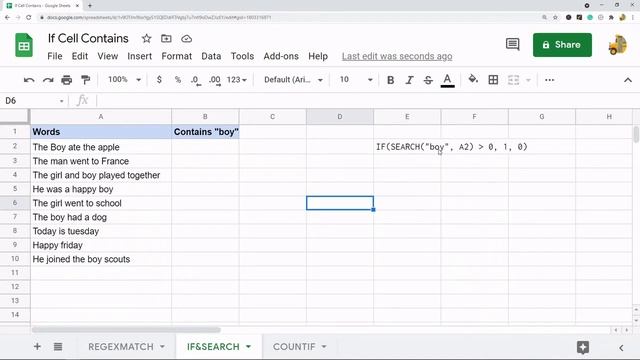Image resolution: width=640 pixels, height=360 pixels.
Task: Toggle bold formatting
Action: (390, 80)
